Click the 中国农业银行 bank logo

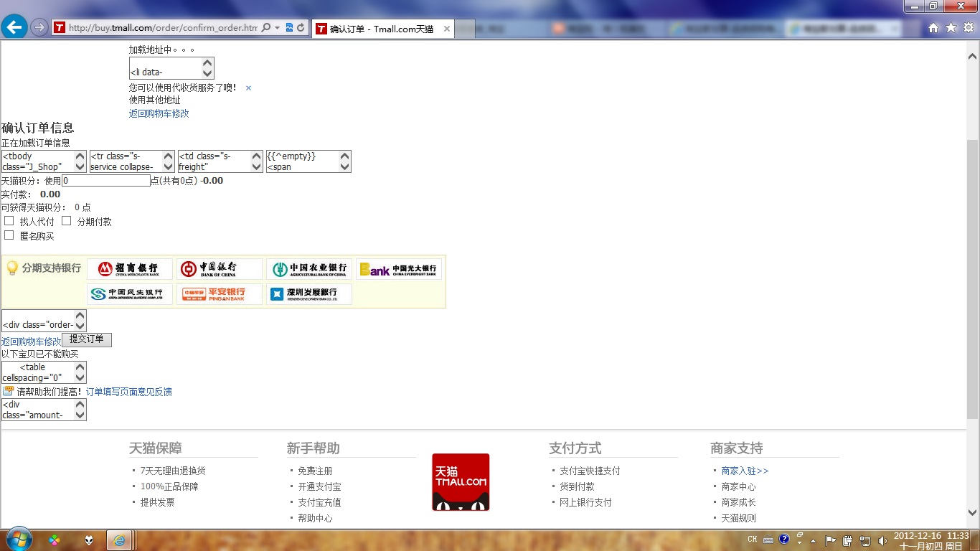tap(309, 269)
